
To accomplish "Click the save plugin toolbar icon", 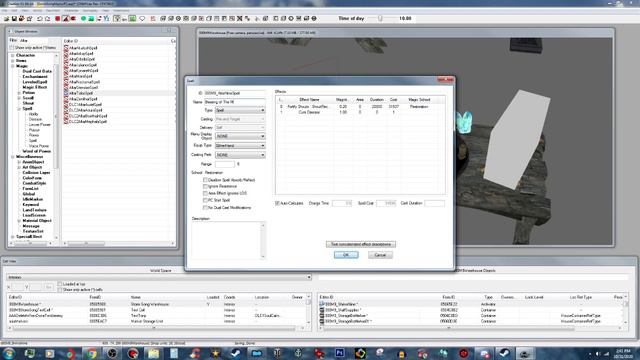I will tap(14, 18).
